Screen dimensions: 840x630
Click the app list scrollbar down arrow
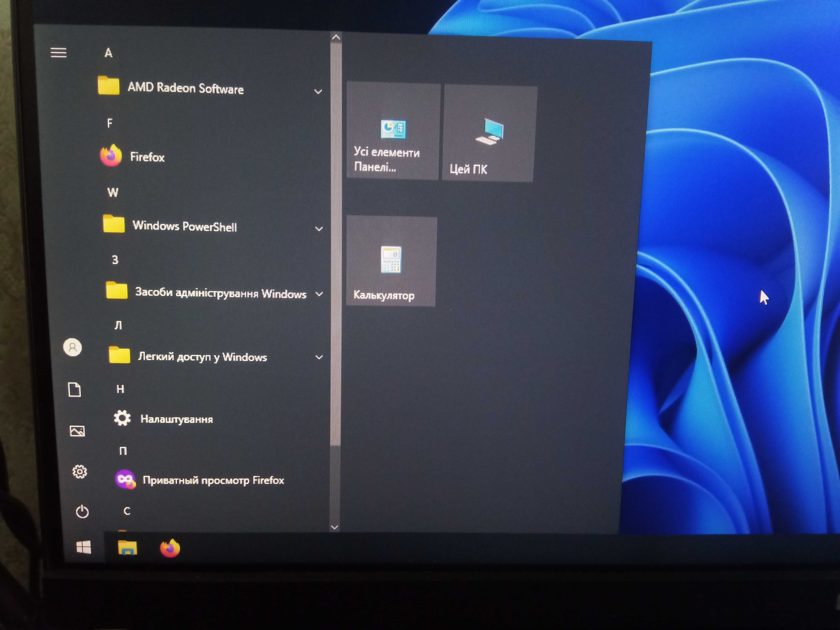[335, 527]
